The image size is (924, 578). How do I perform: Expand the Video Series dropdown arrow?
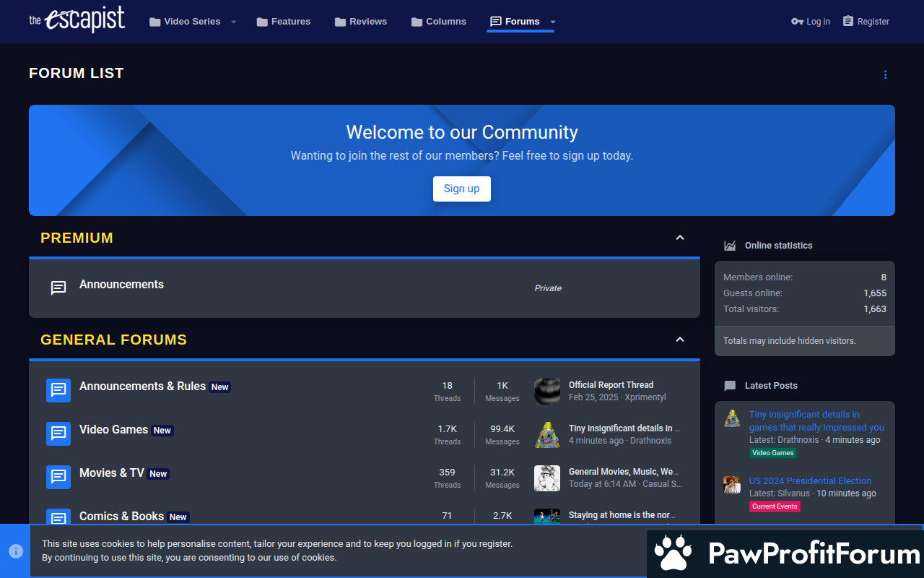click(x=233, y=22)
